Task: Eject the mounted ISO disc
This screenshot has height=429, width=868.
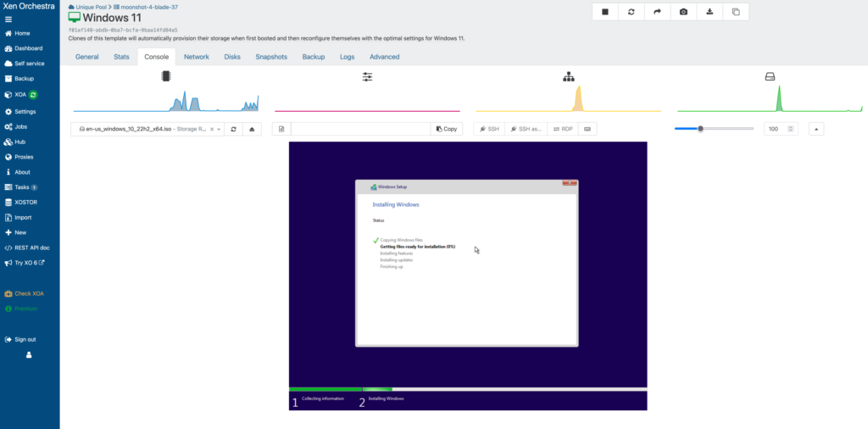Action: 252,129
